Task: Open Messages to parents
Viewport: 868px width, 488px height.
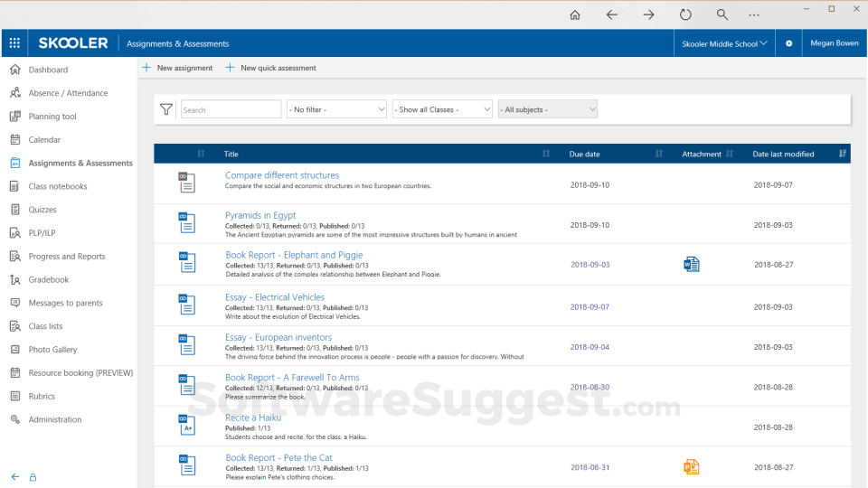Action: point(65,303)
